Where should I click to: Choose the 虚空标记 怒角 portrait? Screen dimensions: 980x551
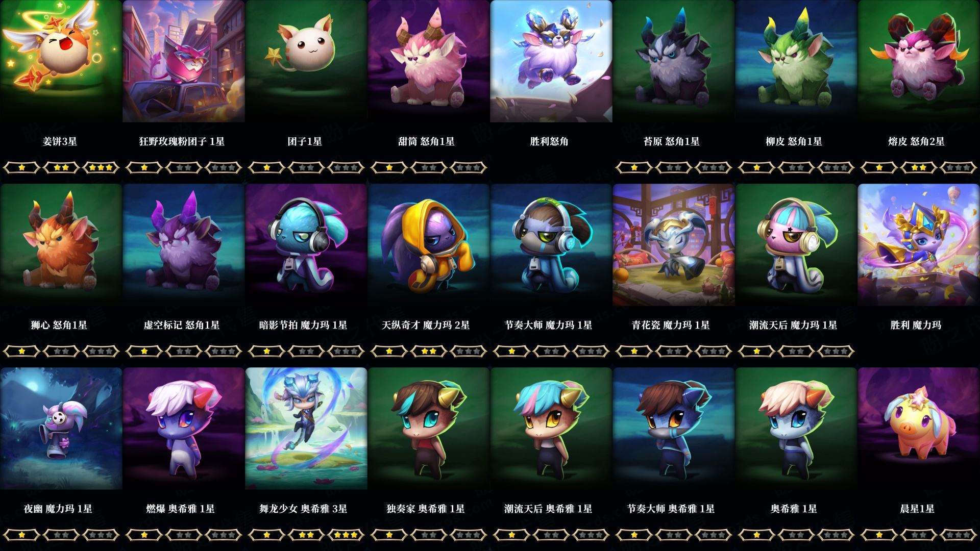[x=183, y=245]
